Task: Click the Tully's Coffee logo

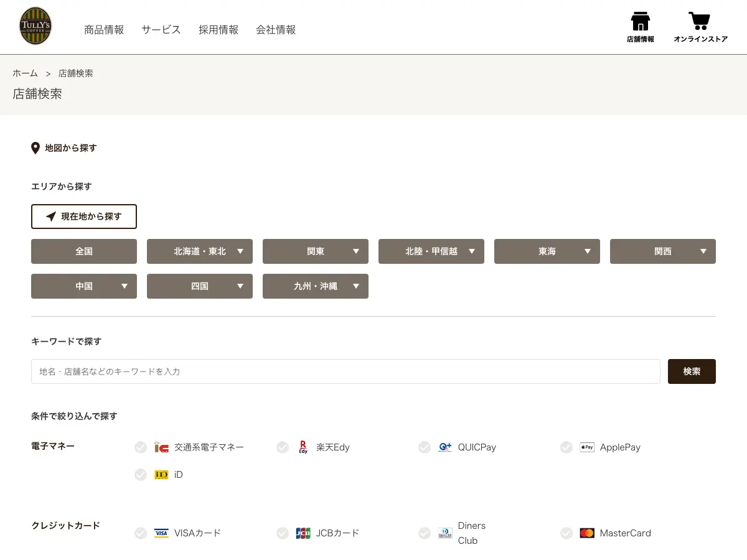Action: point(35,26)
